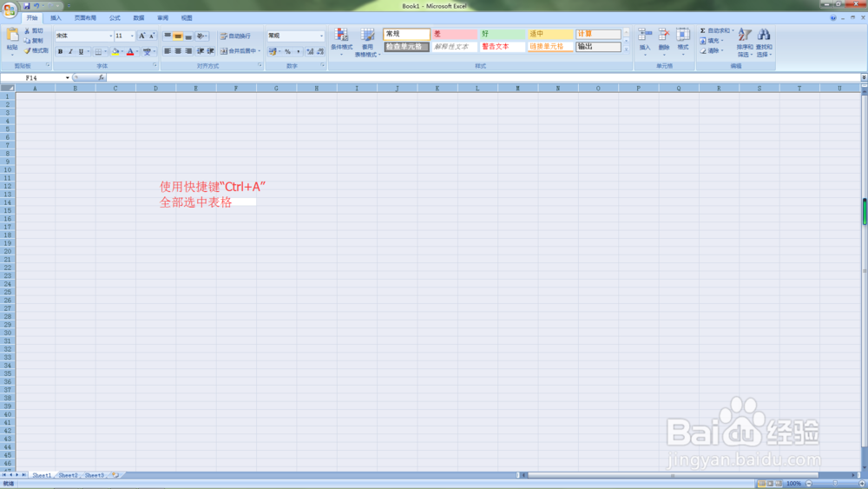Expand the cell styles gallery
Viewport: 868px width, 489px height.
click(x=626, y=50)
